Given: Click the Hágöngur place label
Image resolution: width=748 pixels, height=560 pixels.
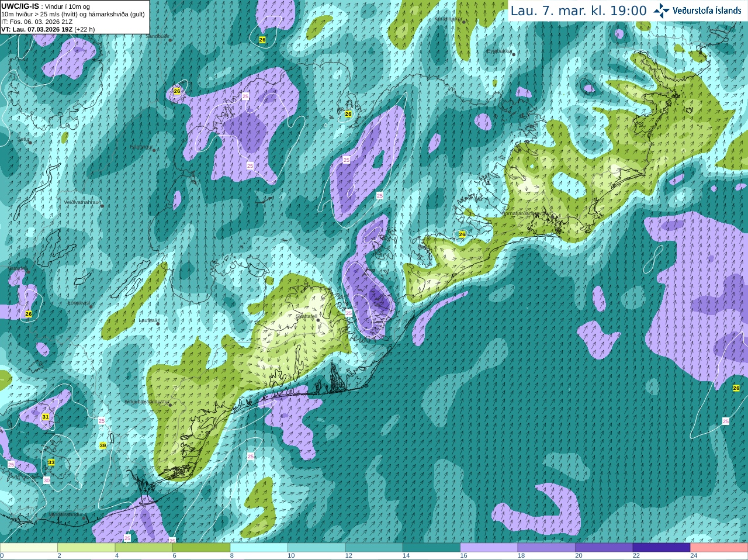Looking at the screenshot, I should click(x=141, y=147).
